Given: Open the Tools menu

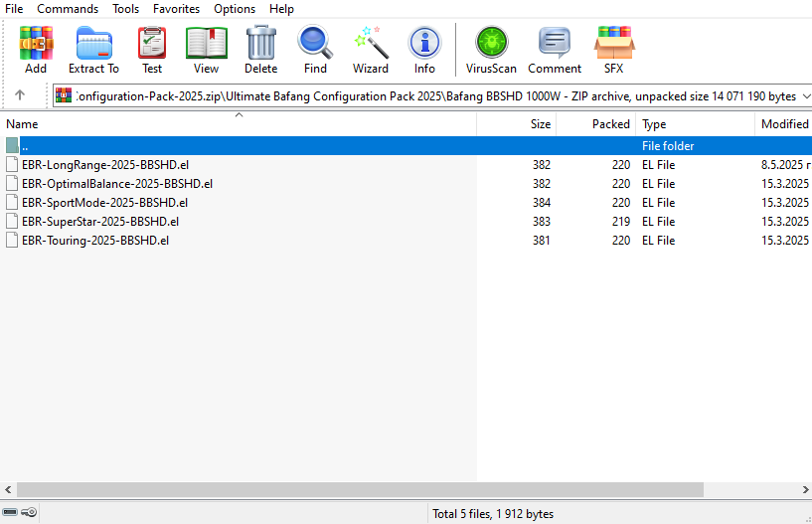Looking at the screenshot, I should click(126, 9).
